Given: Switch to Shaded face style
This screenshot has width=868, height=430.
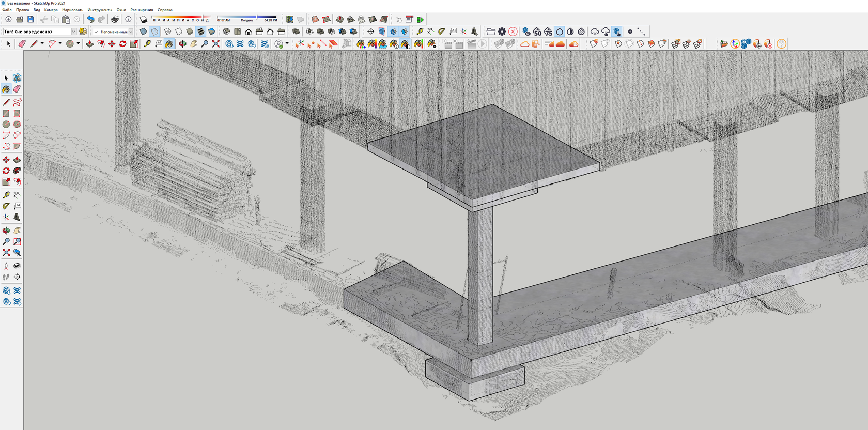Looking at the screenshot, I should tap(190, 32).
